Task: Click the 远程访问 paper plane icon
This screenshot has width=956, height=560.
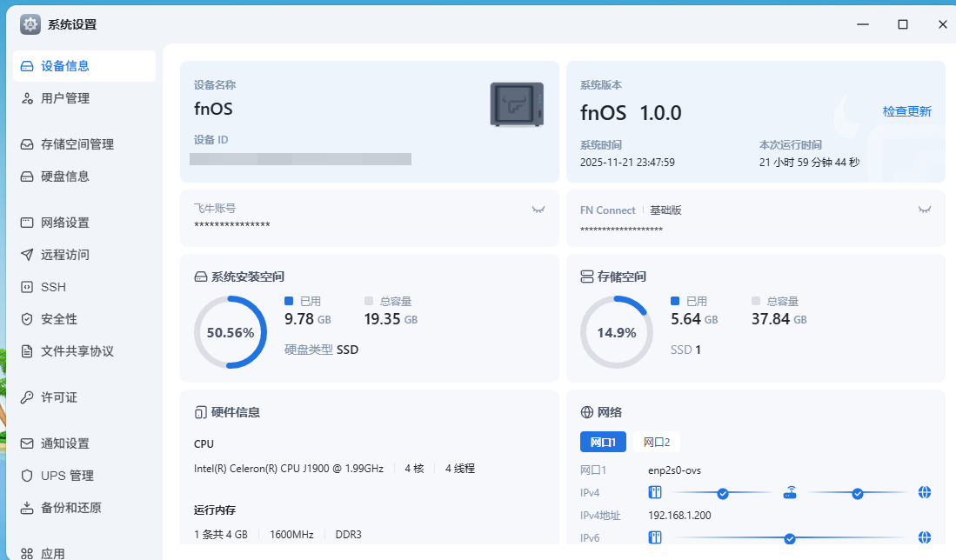Action: tap(27, 255)
